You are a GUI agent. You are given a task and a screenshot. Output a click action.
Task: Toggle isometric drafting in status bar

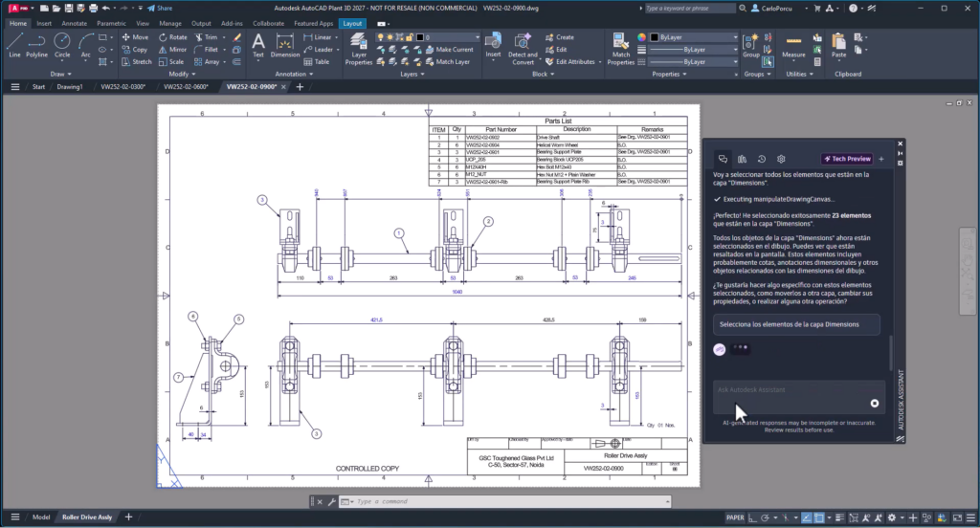point(787,517)
